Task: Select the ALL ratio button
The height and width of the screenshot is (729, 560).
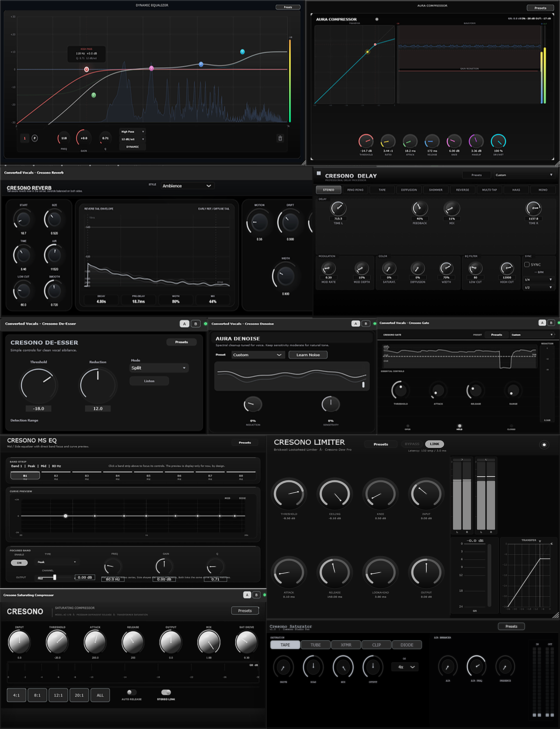Action: point(100,695)
